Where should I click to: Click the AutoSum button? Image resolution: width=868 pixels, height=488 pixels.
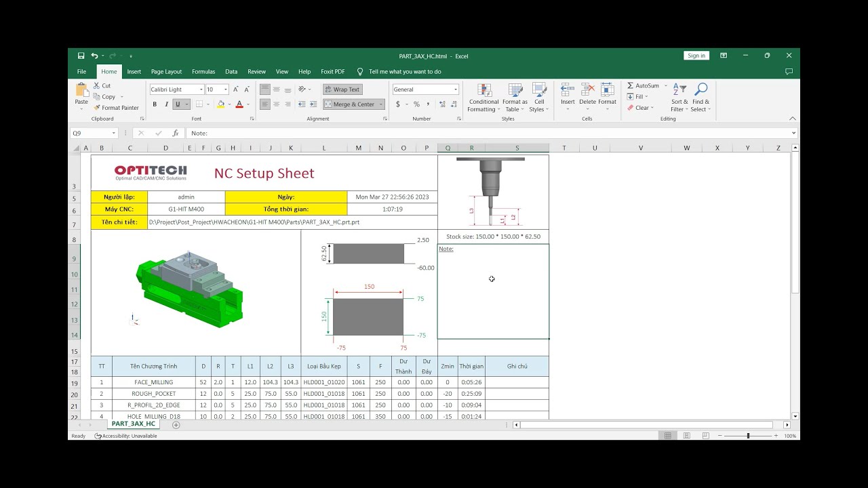click(x=643, y=86)
